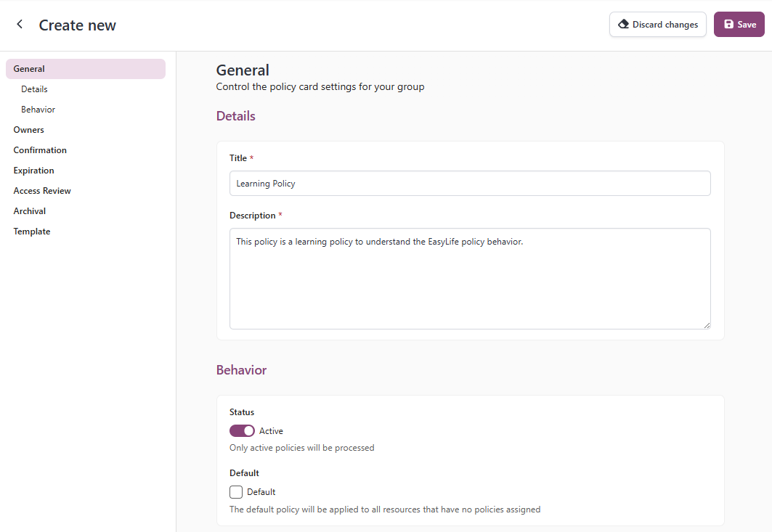Click the Discard changes button
772x532 pixels.
click(x=657, y=24)
